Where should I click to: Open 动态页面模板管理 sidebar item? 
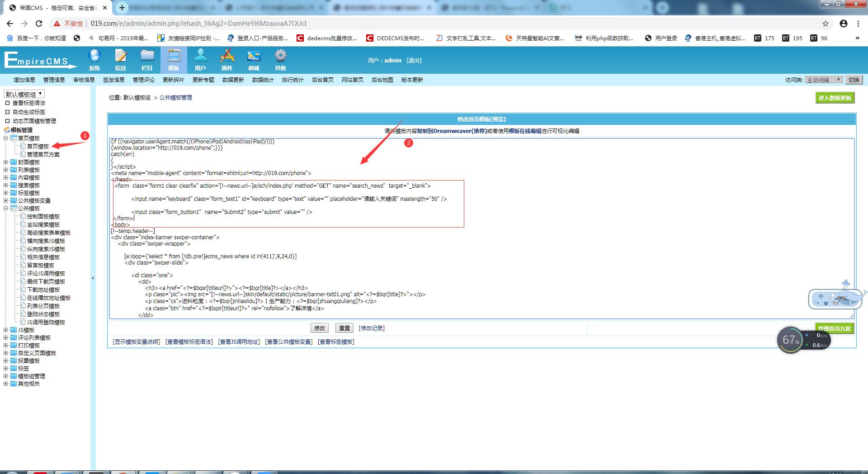point(34,121)
